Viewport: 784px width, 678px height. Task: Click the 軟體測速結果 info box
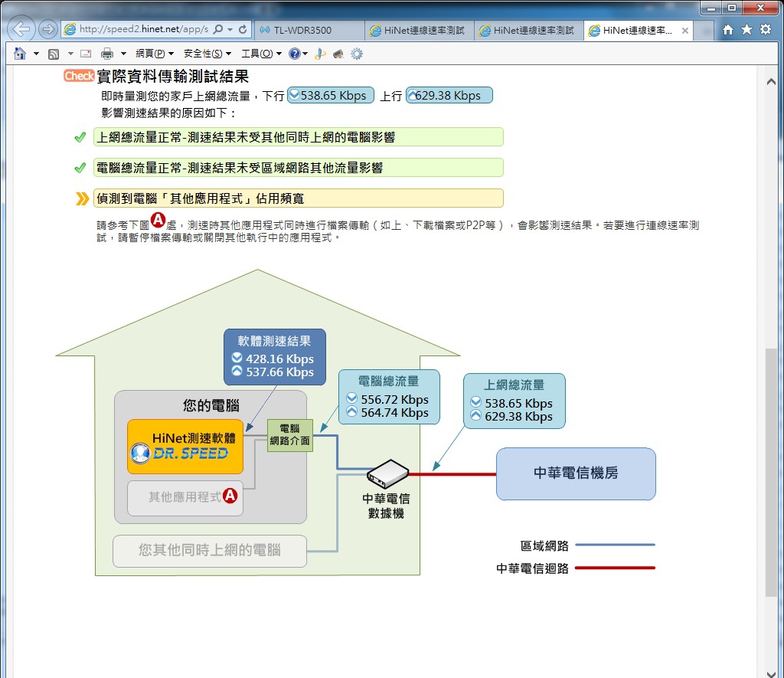point(275,357)
